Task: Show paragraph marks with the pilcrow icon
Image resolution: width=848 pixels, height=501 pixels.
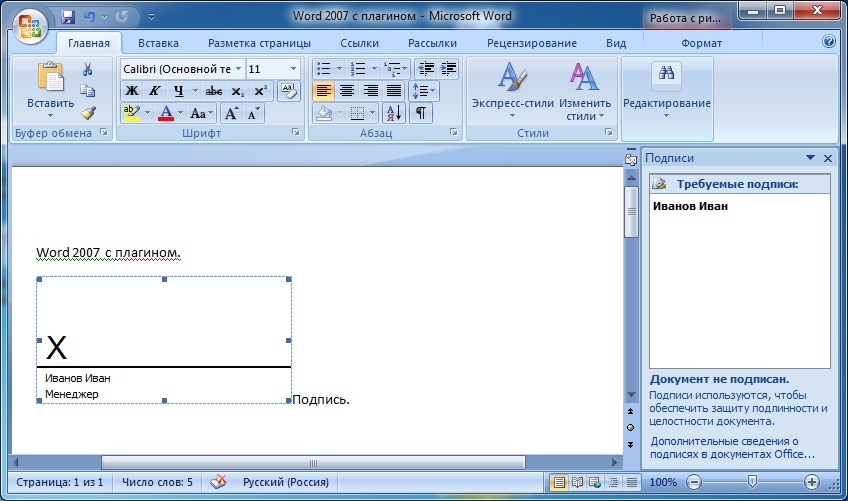Action: pyautogui.click(x=420, y=113)
